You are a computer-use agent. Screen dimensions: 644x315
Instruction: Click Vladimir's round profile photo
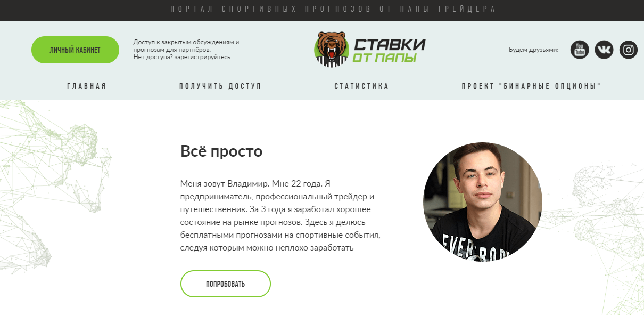pyautogui.click(x=483, y=202)
